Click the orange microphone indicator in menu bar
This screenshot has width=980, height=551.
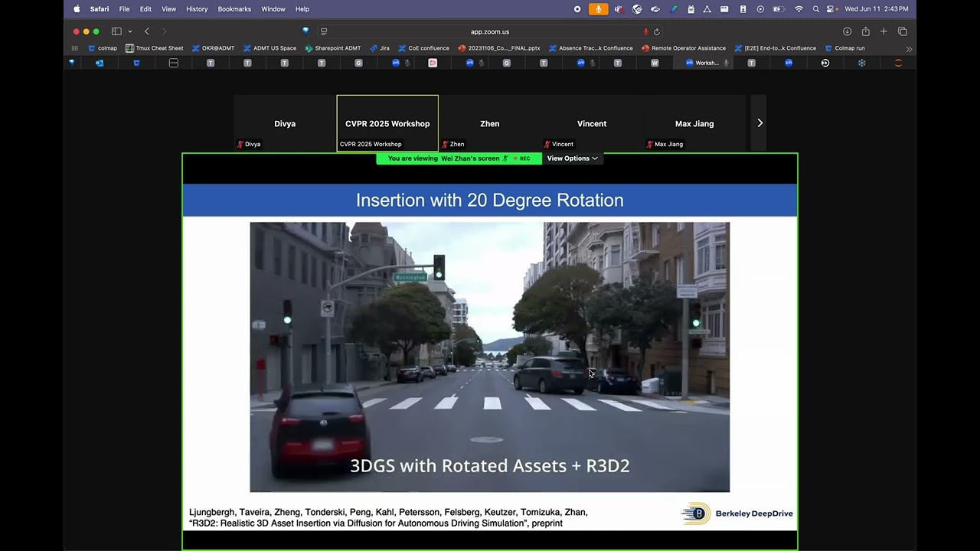point(598,9)
